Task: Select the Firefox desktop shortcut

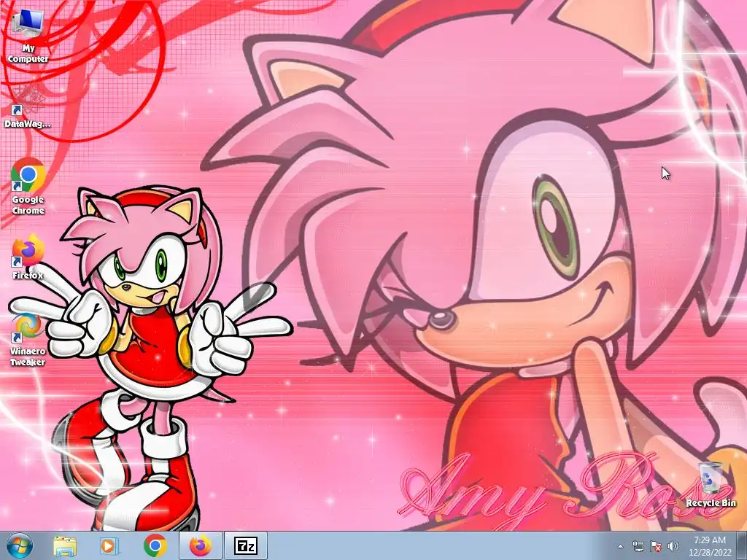Action: pyautogui.click(x=28, y=256)
